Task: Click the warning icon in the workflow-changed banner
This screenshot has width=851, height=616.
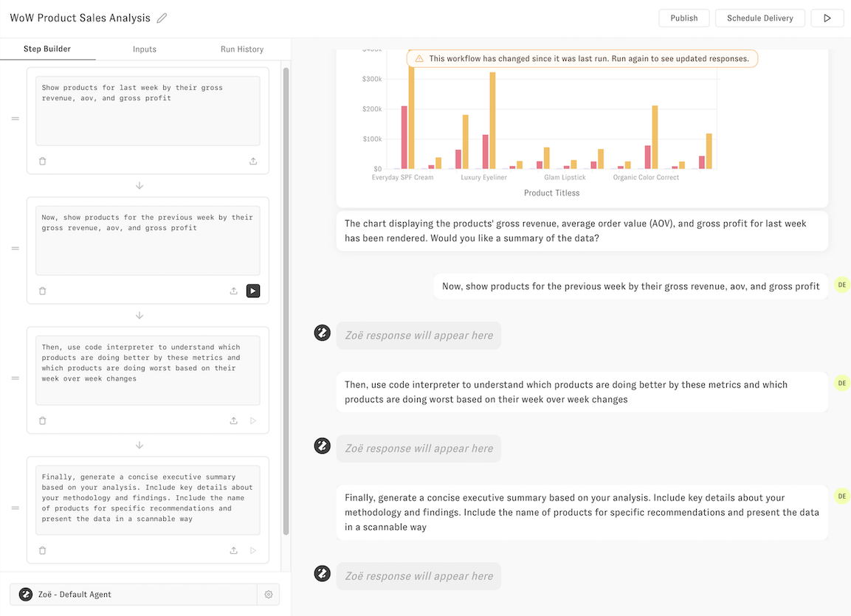Action: coord(419,58)
